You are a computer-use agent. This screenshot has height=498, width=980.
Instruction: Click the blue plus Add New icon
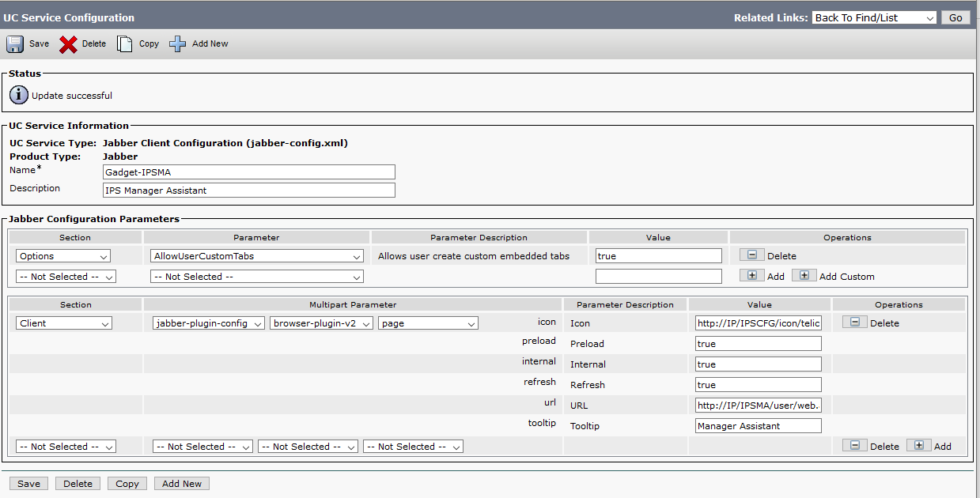[x=178, y=44]
